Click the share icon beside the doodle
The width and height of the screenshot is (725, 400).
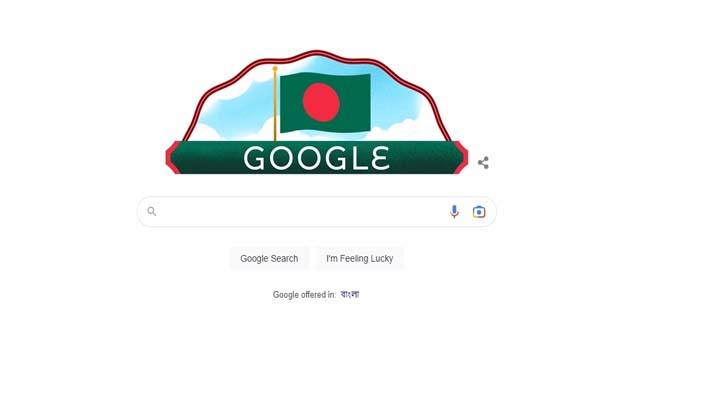click(x=483, y=163)
